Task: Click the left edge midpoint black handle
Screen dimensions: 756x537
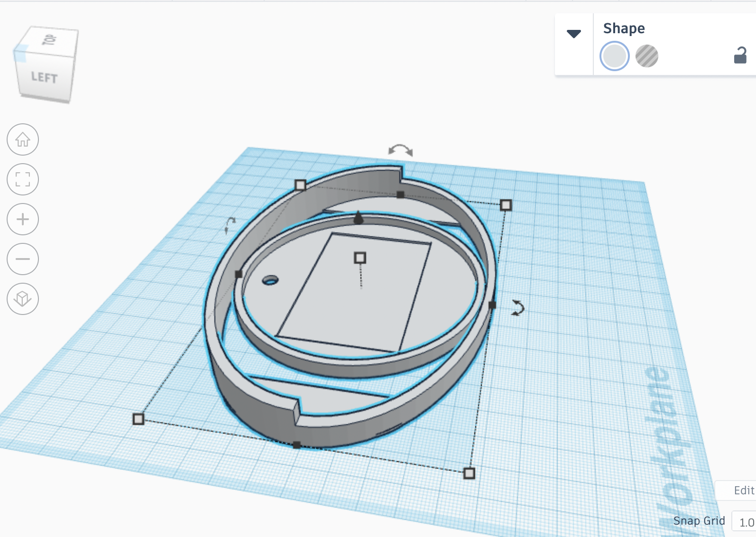Action: pos(239,274)
